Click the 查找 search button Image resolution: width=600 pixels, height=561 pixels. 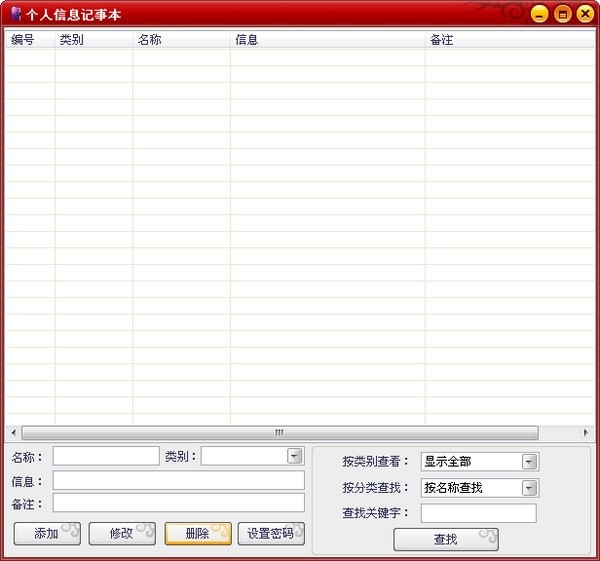446,540
